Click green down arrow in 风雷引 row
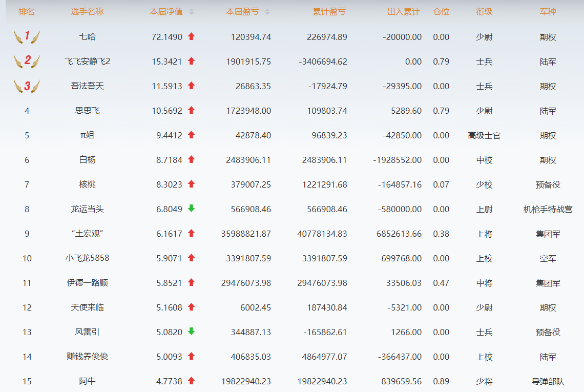The image size is (584, 392). pos(192,331)
